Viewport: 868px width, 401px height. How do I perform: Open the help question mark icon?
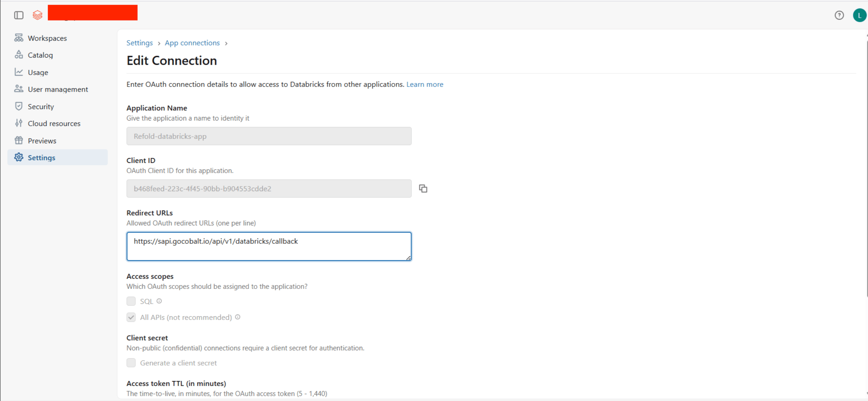click(839, 15)
